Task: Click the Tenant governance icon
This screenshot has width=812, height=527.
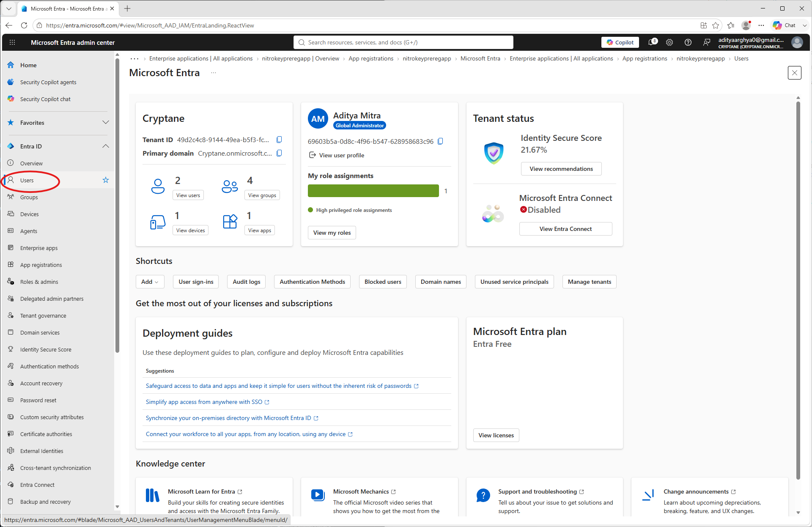Action: pos(11,316)
